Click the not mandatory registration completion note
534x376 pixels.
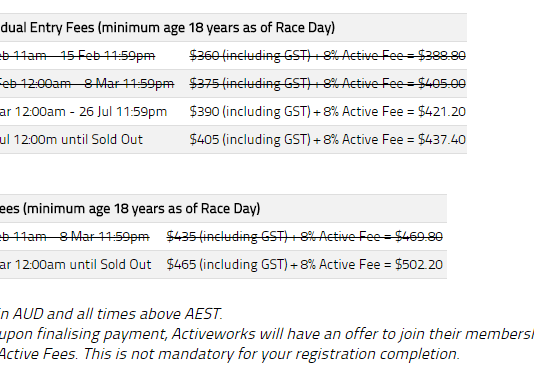click(230, 354)
